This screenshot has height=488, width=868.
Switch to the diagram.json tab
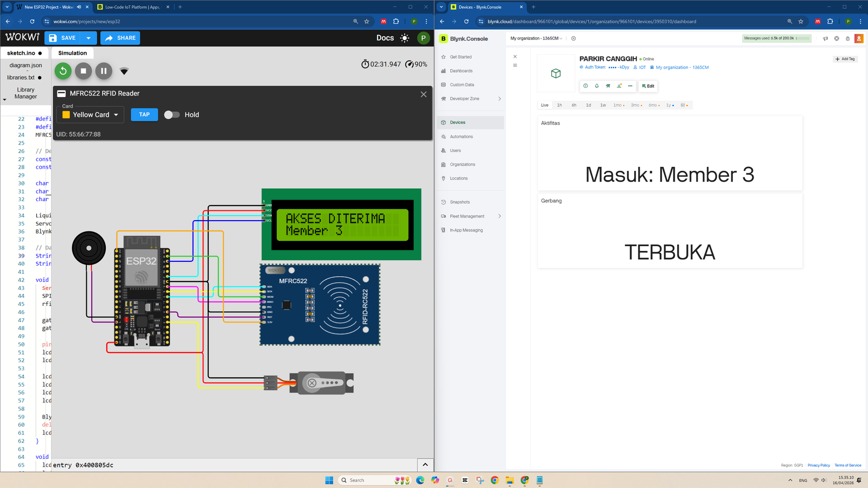[25, 65]
